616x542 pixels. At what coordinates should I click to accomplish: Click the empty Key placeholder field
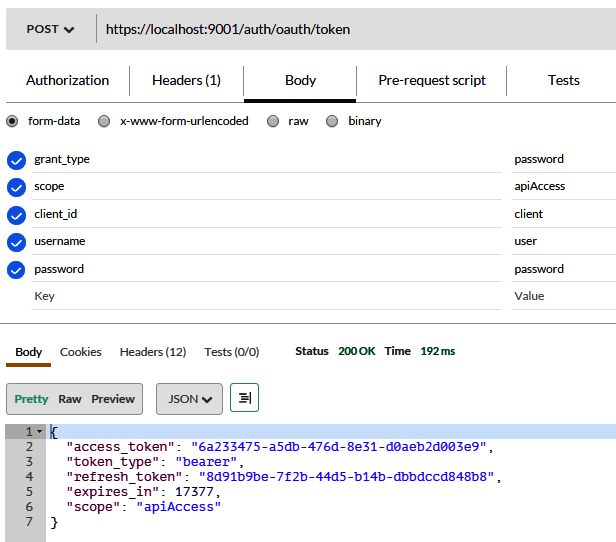click(x=266, y=296)
